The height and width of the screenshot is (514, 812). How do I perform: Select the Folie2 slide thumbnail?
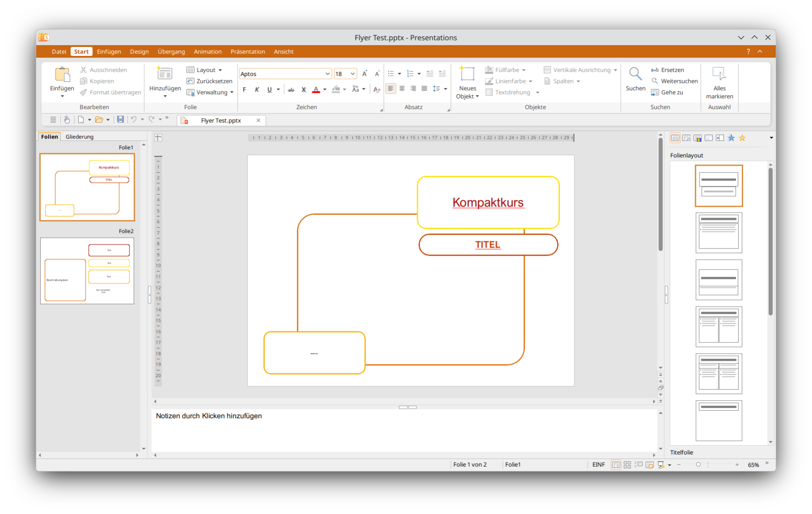click(87, 271)
